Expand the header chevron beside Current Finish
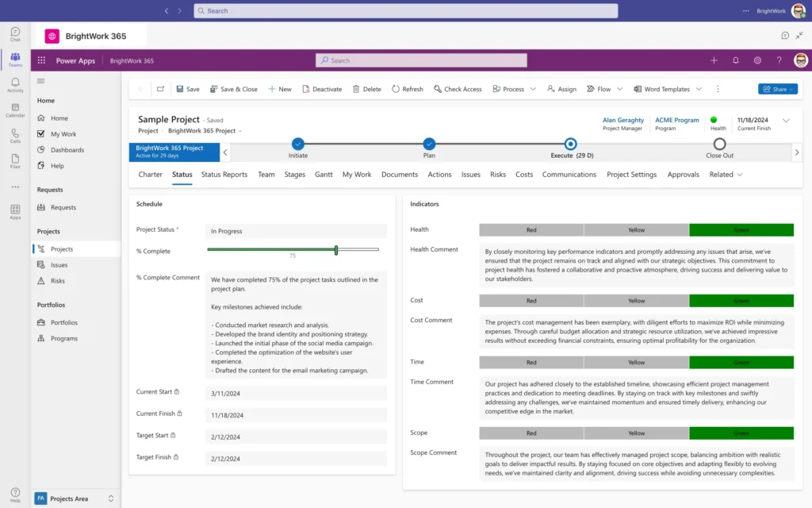The image size is (812, 508). (786, 121)
